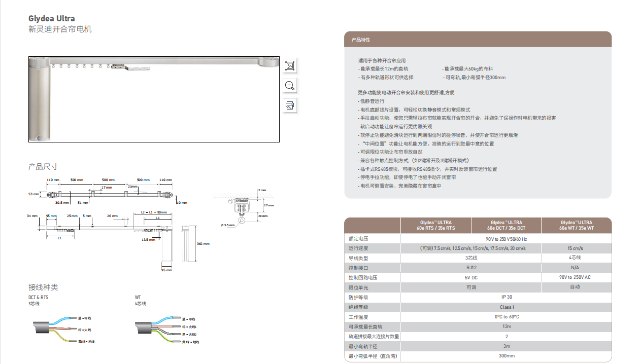Click the "IP 30" table cell
Viewport: 640px width, 364px height.
[x=507, y=297]
